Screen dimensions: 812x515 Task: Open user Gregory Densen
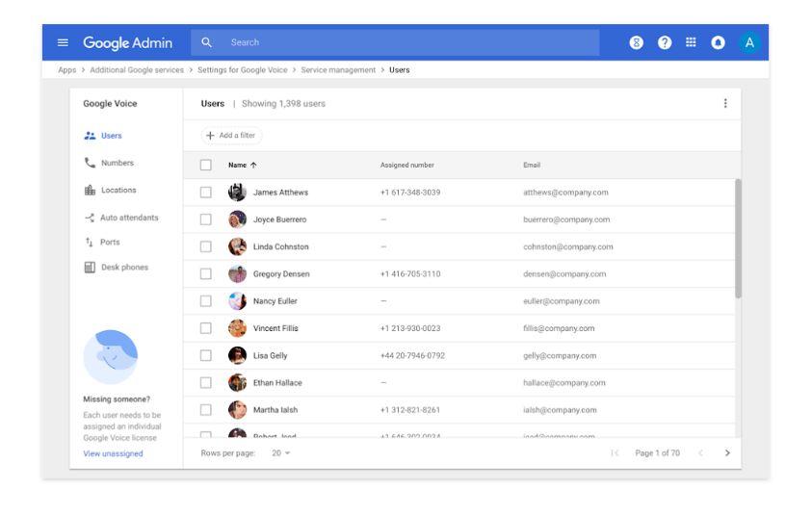tap(281, 273)
